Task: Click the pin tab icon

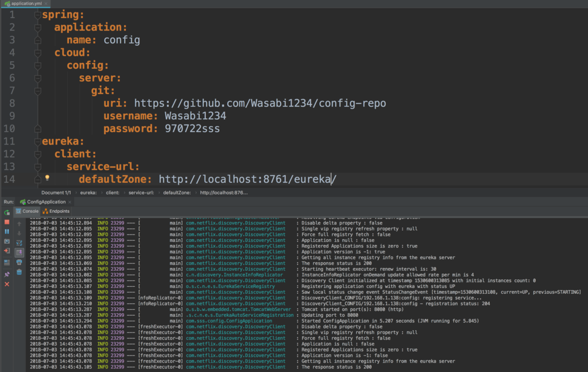Action: pyautogui.click(x=7, y=274)
